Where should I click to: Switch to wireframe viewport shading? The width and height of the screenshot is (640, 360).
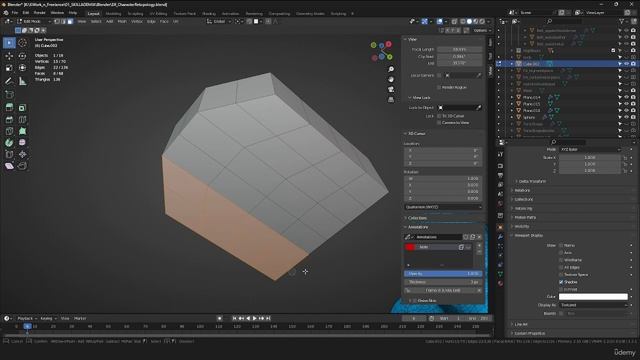463,21
